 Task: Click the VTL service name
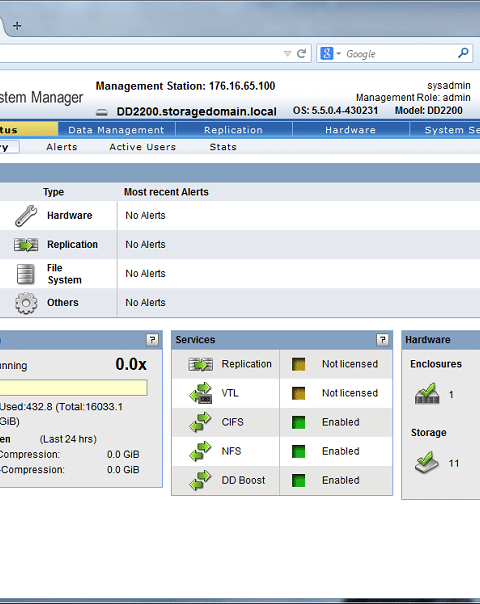tap(230, 393)
